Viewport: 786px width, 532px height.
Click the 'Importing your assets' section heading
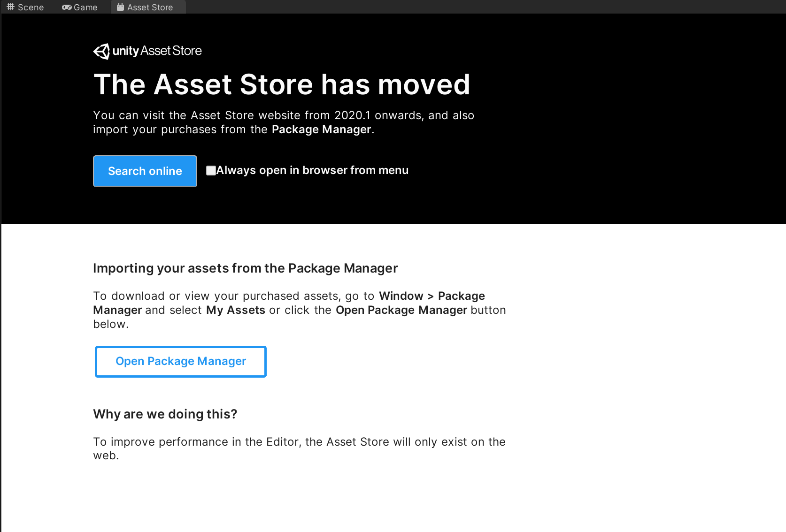[245, 268]
